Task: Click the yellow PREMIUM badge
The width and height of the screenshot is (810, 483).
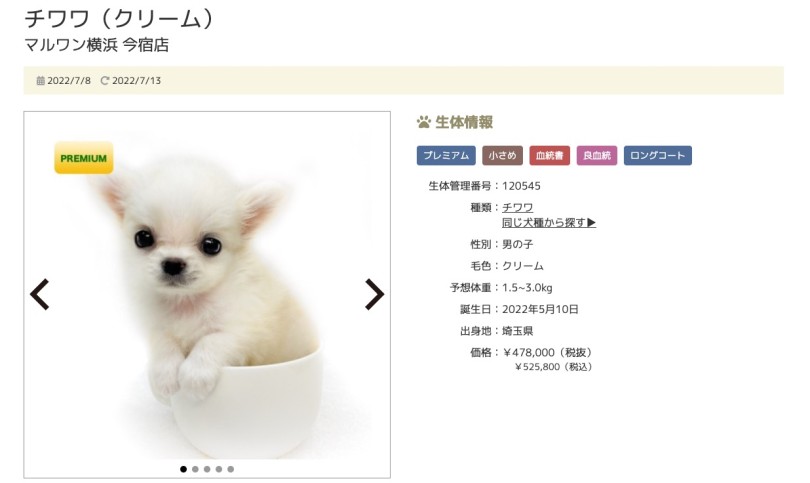Action: pos(84,158)
